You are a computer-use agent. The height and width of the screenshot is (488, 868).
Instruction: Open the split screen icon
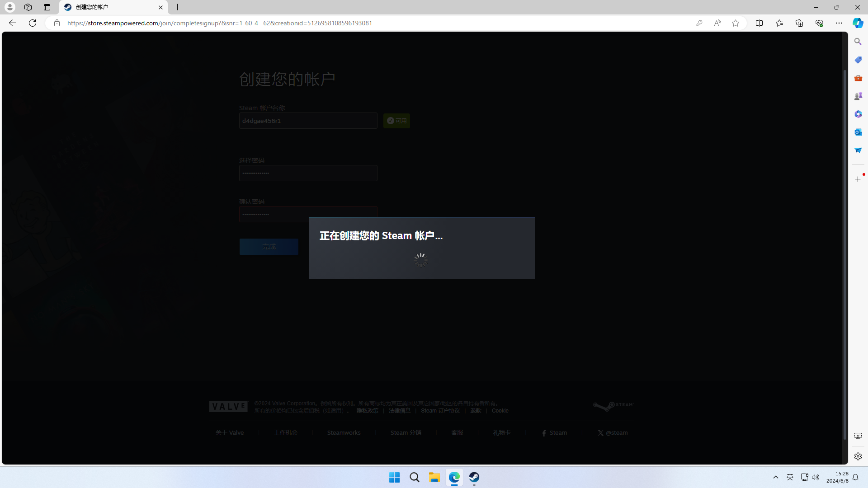(x=759, y=23)
